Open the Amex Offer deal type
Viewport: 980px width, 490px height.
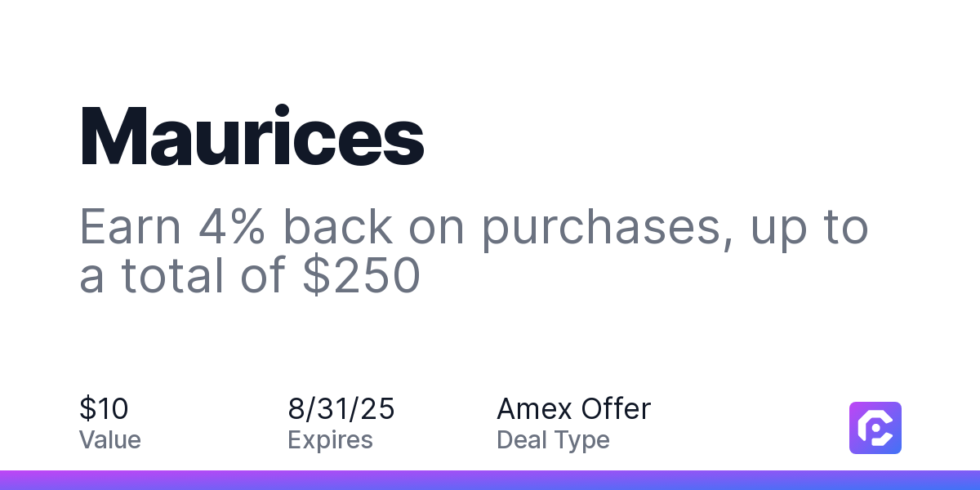(x=574, y=408)
